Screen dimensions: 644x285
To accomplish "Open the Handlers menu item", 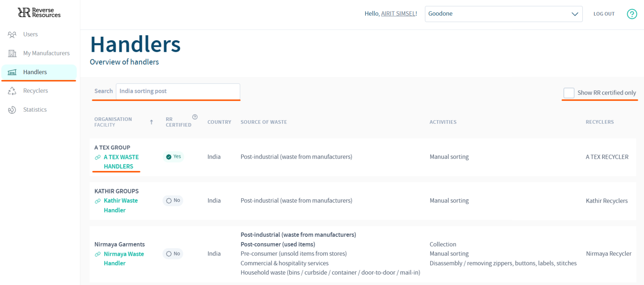I will [35, 72].
